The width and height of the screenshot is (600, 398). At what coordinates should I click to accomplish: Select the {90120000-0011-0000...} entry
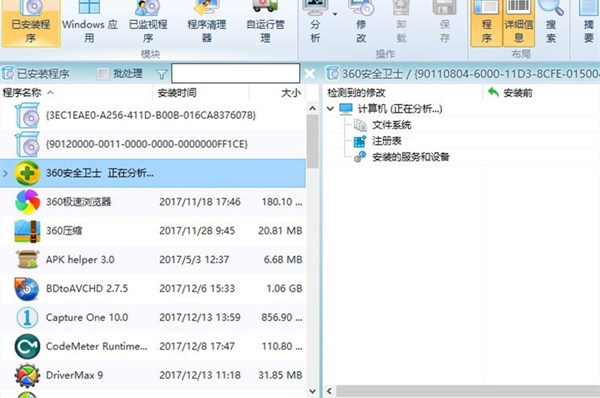(x=153, y=144)
